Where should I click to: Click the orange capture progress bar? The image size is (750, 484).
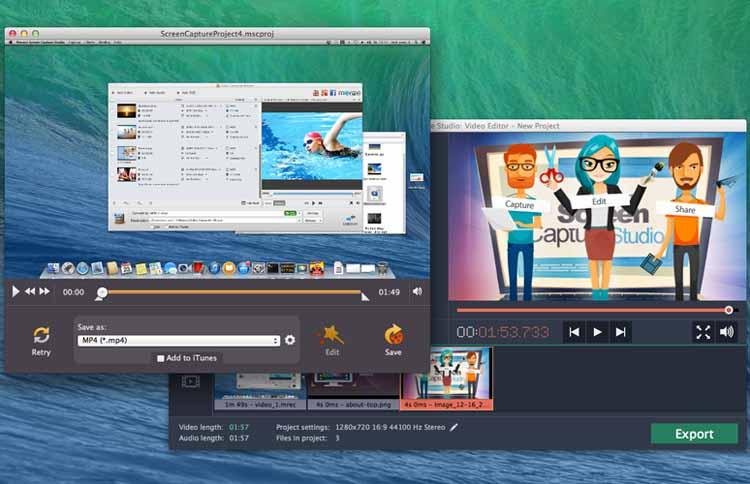tap(233, 291)
